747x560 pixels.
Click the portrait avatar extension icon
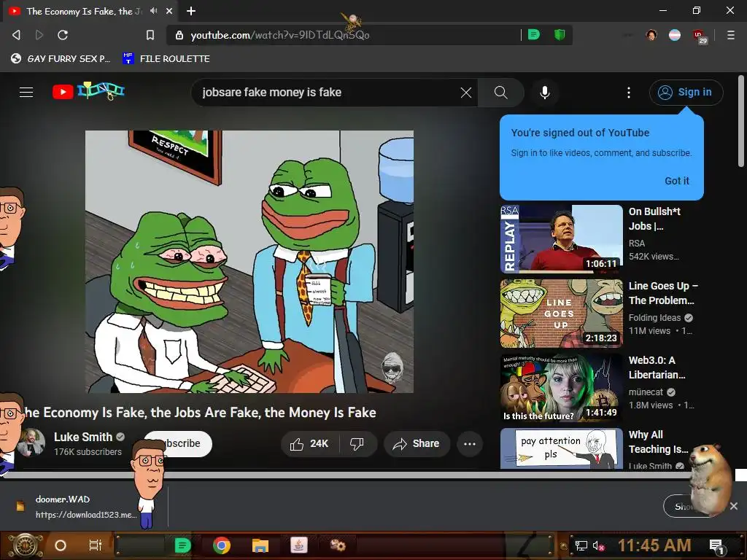pyautogui.click(x=651, y=35)
